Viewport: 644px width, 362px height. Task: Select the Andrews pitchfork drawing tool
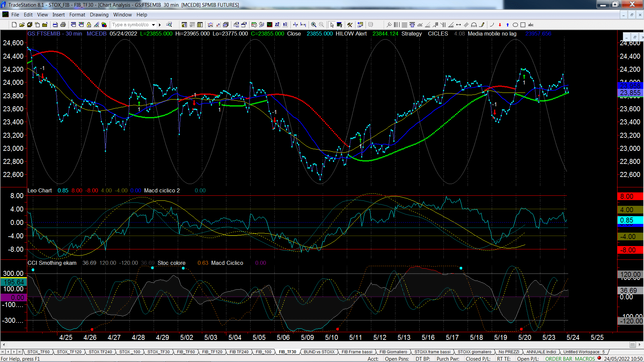[x=389, y=25]
